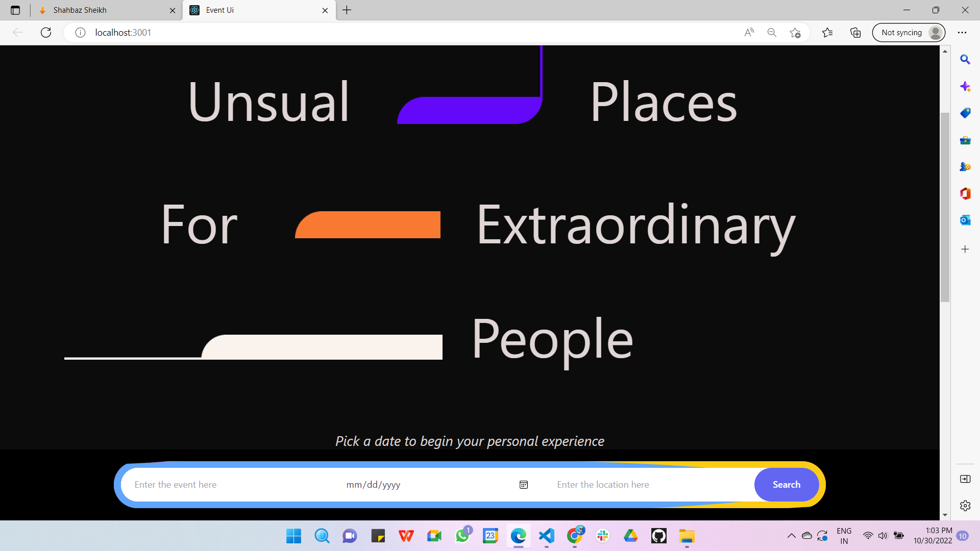The height and width of the screenshot is (551, 980).
Task: Click the vertical scrollbar down arrow
Action: tap(945, 515)
